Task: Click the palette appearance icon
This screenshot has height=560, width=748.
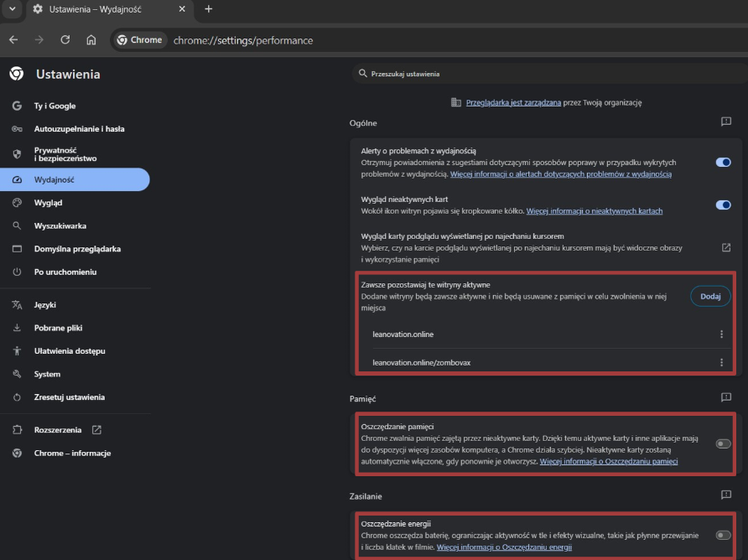Action: click(x=17, y=203)
